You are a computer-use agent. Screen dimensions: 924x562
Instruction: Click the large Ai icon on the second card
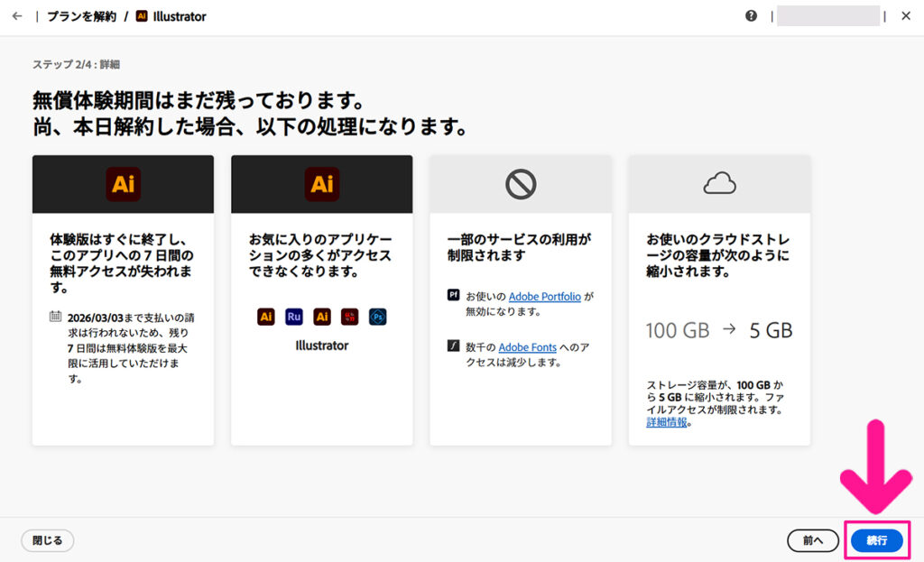322,184
